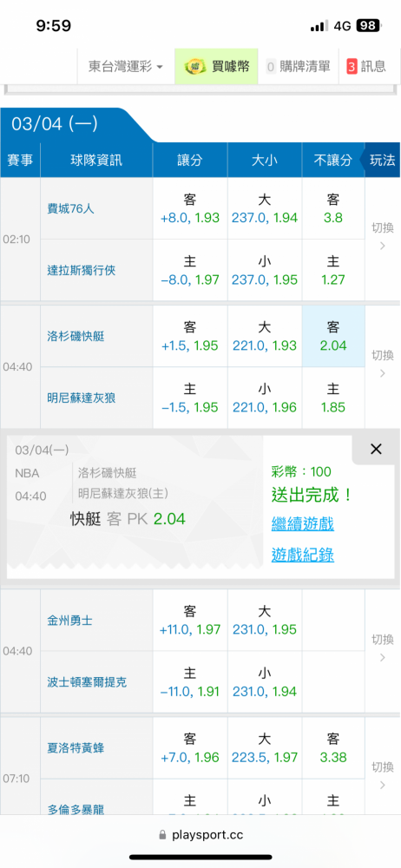Click 遊戲紀錄 link
Screen dimensions: 401x868
[302, 555]
